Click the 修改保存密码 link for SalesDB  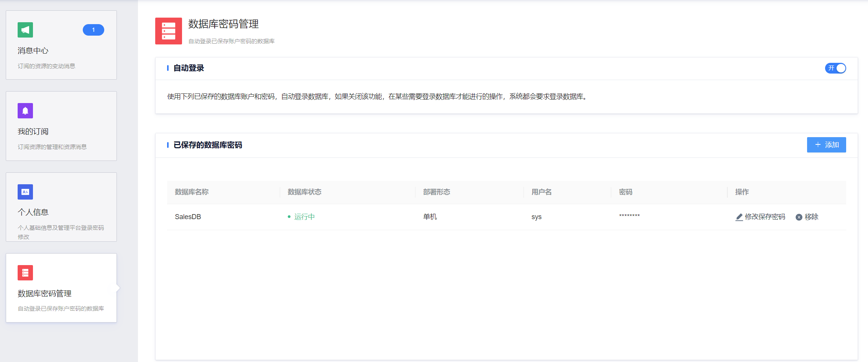tap(765, 217)
